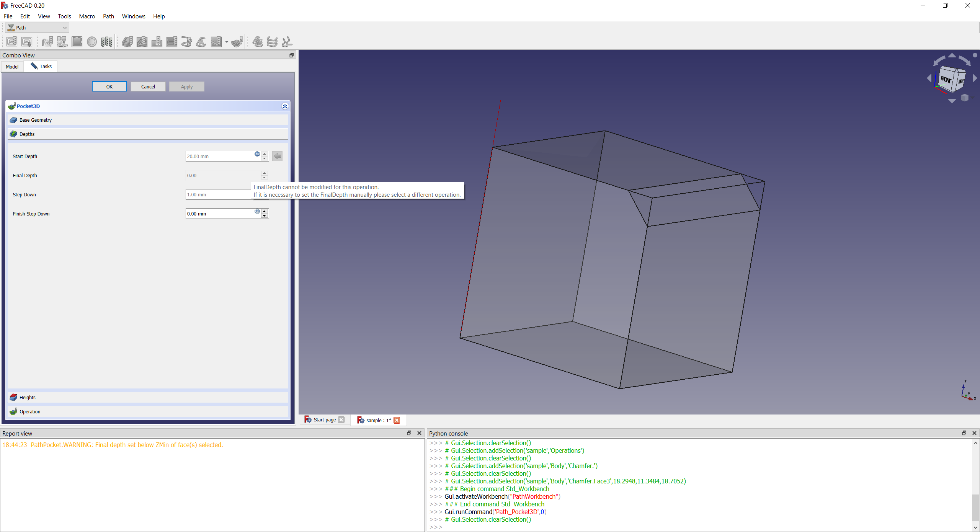
Task: Create a Pocket Shape operation
Action: [142, 41]
